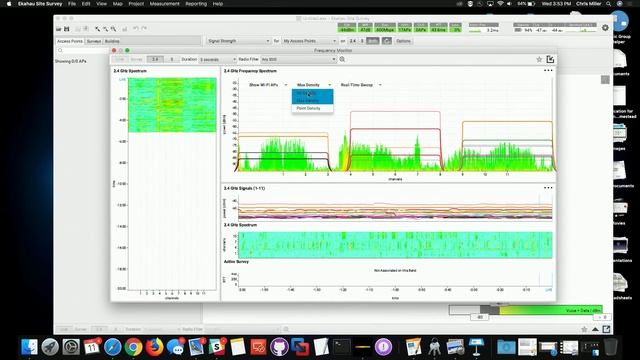Screen dimensions: 640x360
Task: Open the Help menu
Action: [x=218, y=4]
